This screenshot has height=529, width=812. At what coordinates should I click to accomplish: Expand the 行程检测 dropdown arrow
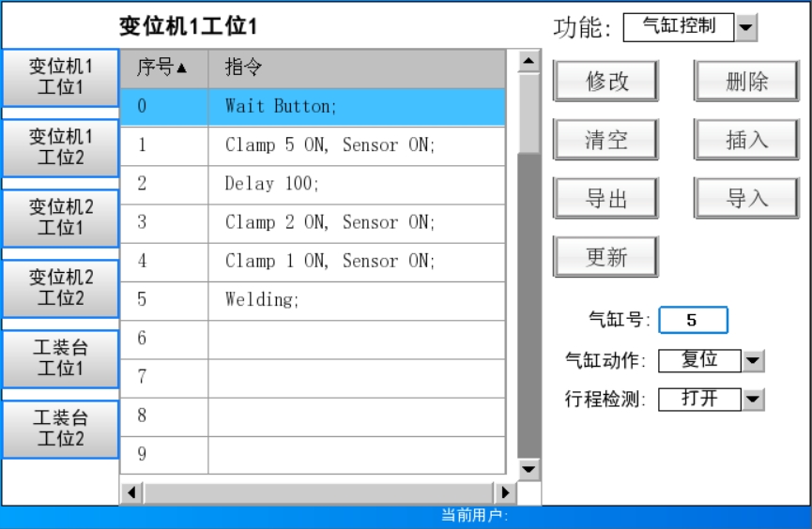[753, 400]
